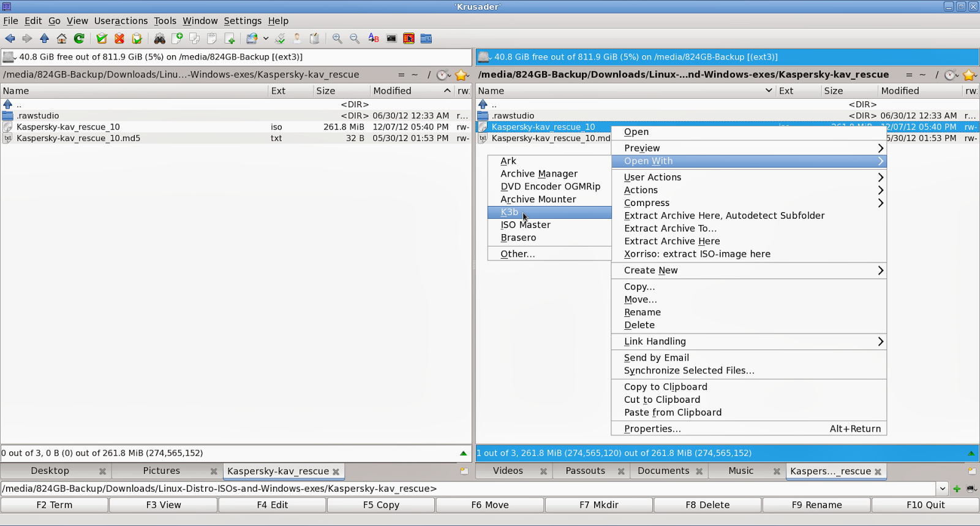Expand the Link Handling submenu
The height and width of the screenshot is (526, 980).
click(748, 341)
